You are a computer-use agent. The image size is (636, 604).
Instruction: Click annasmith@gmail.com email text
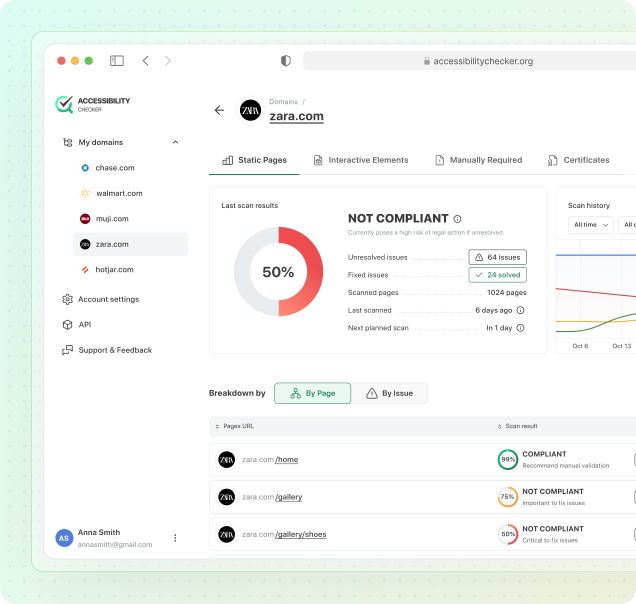point(115,544)
